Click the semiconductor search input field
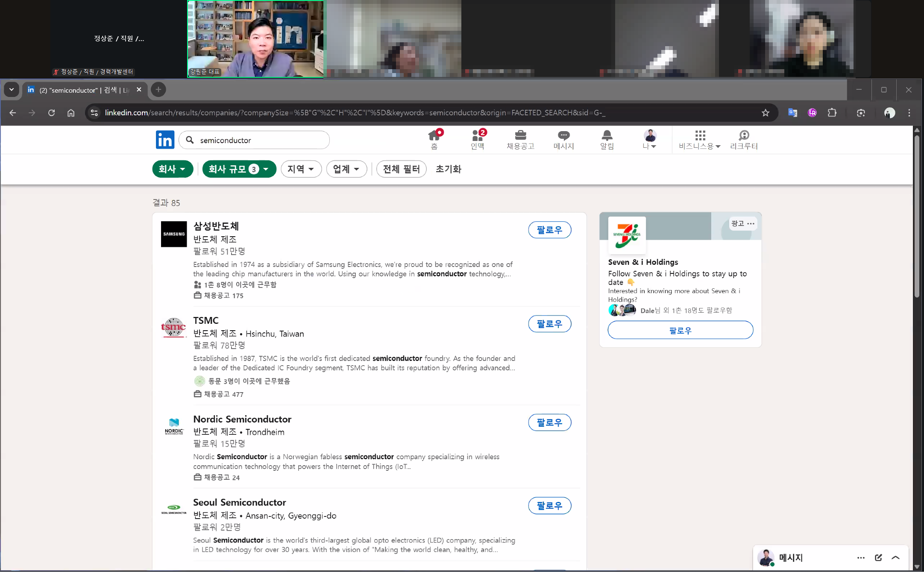This screenshot has height=572, width=924. click(x=261, y=140)
